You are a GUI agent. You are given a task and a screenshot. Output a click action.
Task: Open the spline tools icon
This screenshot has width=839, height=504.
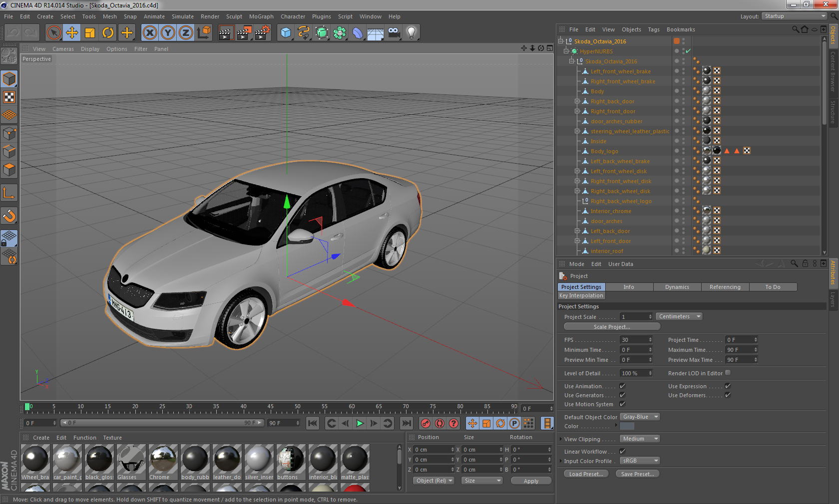pos(304,33)
